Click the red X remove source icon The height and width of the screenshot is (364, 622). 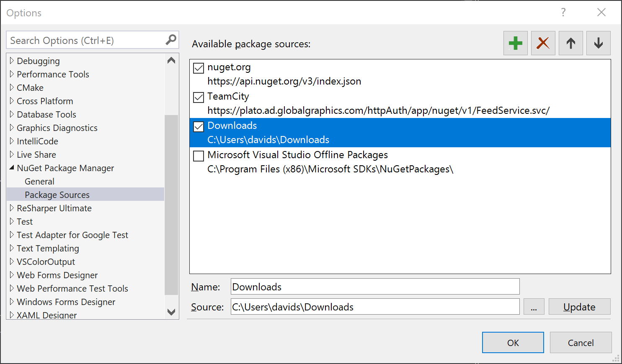(543, 43)
